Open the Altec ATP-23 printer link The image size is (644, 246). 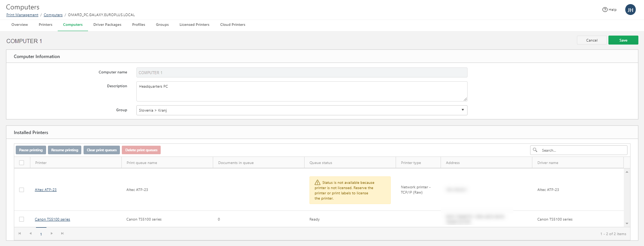point(46,190)
